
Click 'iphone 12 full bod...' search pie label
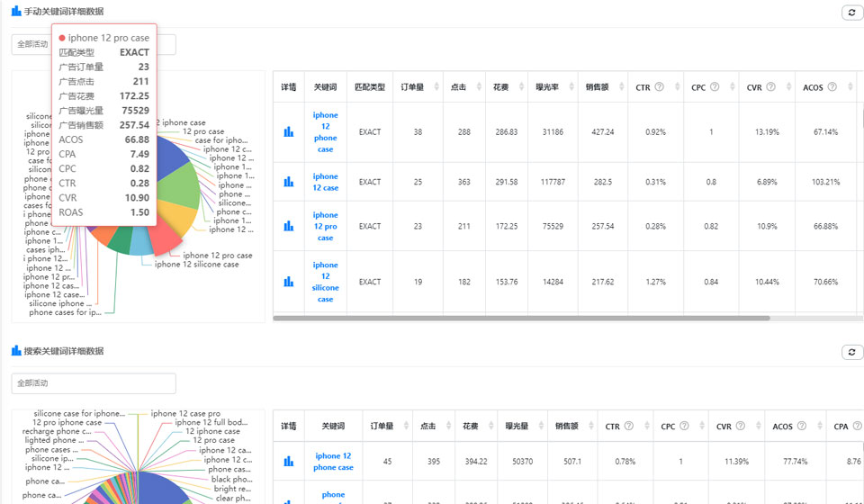click(211, 422)
